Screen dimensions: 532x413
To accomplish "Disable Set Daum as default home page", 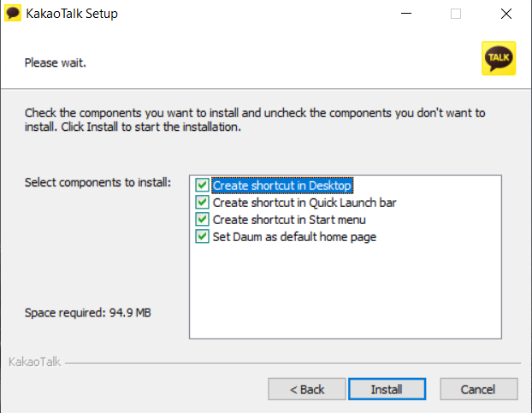I will [x=203, y=237].
